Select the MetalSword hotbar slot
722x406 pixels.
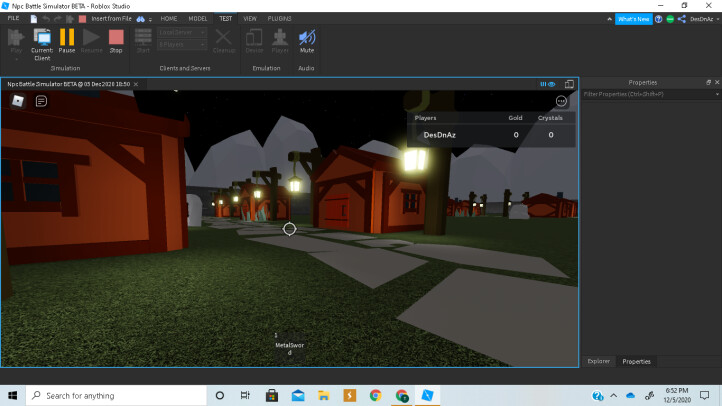(x=290, y=345)
